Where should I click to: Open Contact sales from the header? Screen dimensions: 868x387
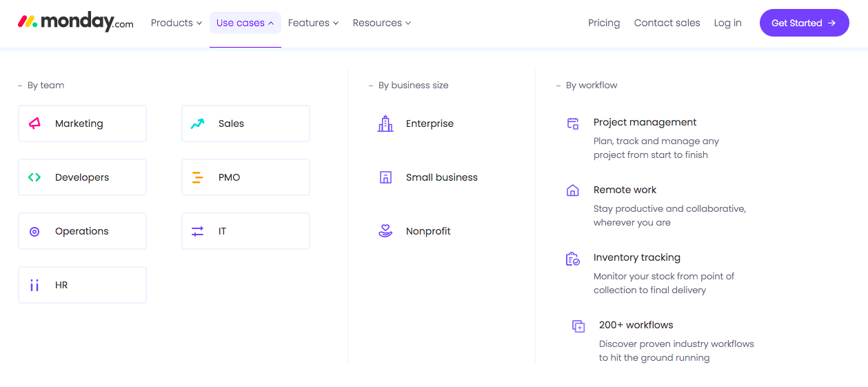[667, 23]
